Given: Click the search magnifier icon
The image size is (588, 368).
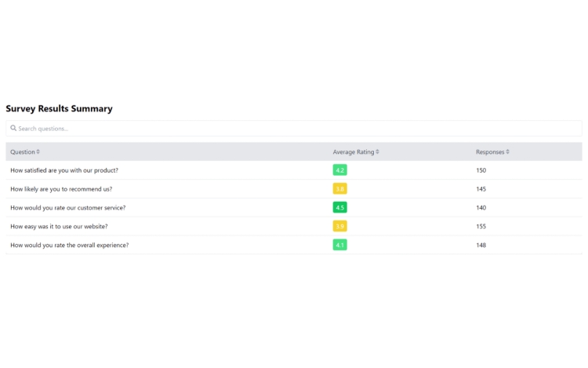Looking at the screenshot, I should [x=13, y=129].
